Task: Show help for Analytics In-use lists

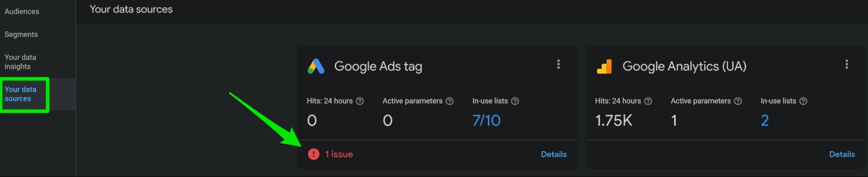Action: coord(803,101)
